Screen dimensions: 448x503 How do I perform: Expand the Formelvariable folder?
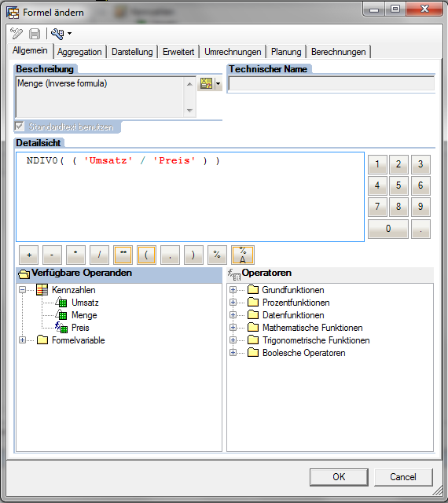(x=22, y=340)
